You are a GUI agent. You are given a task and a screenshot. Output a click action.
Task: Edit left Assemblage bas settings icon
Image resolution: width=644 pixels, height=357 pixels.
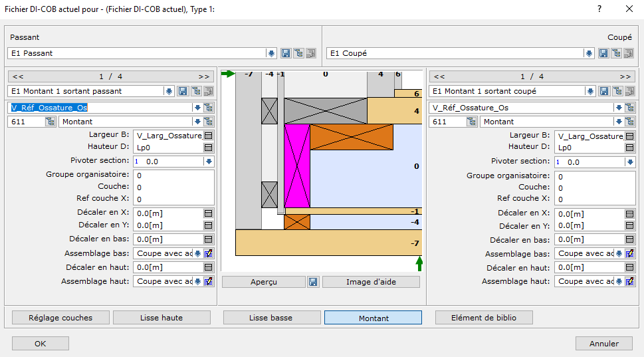(209, 253)
